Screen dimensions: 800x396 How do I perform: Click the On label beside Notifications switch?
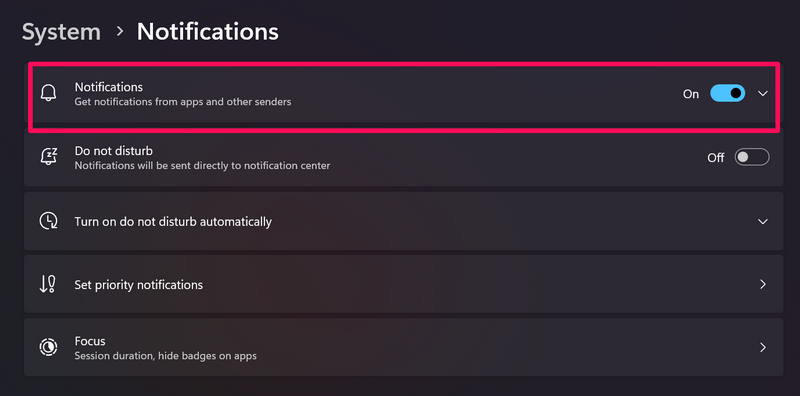coord(691,94)
